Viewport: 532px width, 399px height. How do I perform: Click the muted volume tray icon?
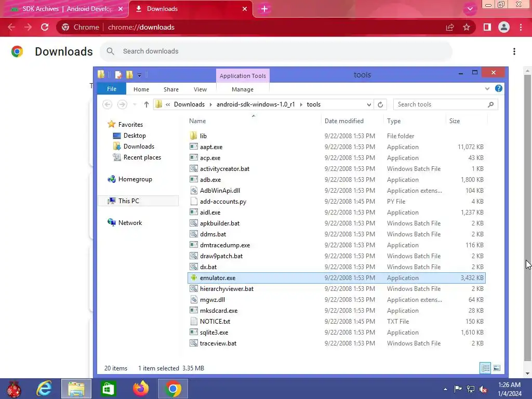483,389
